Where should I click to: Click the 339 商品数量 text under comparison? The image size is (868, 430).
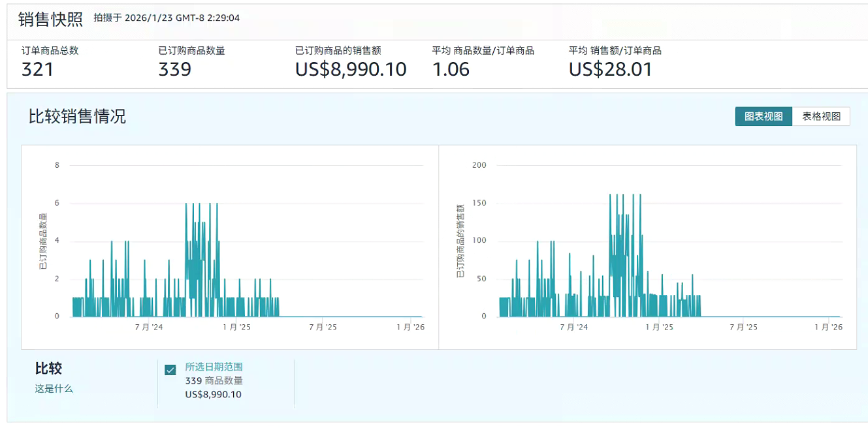[x=214, y=381]
